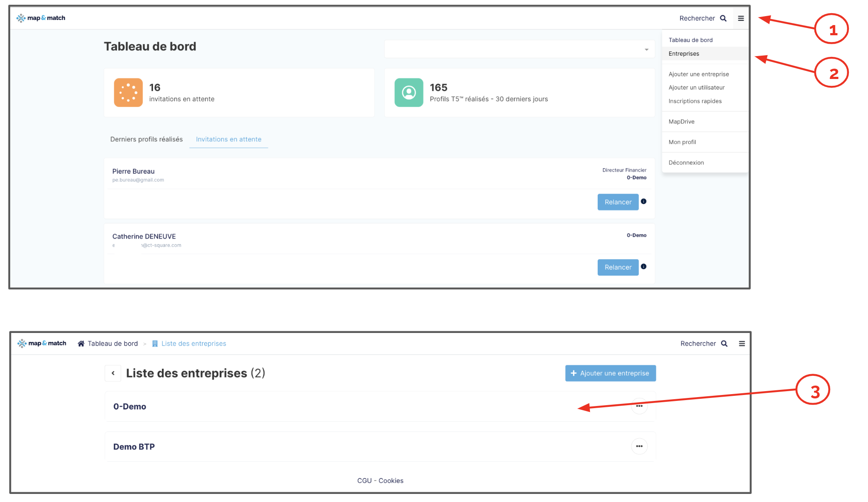Open hamburger menu in top dashboard header
868x502 pixels.
(741, 18)
